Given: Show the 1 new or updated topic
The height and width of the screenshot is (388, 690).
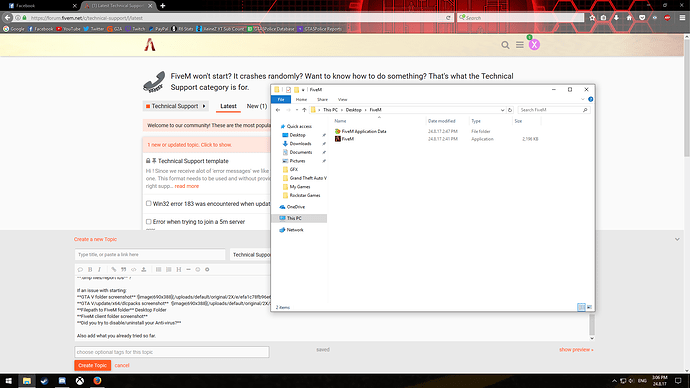Looking at the screenshot, I should (189, 145).
